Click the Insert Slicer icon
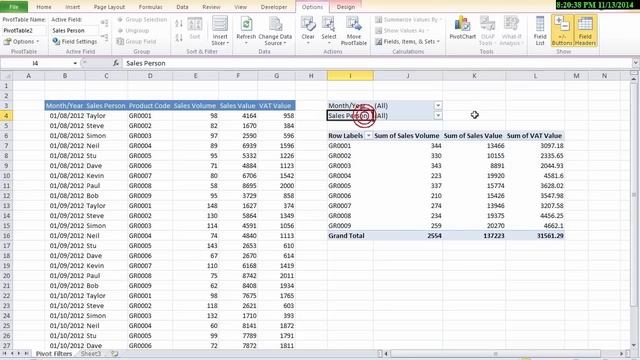 tap(220, 31)
